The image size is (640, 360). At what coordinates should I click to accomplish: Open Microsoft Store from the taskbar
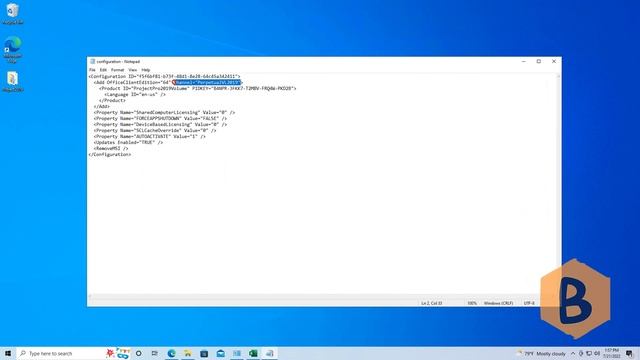(x=204, y=353)
